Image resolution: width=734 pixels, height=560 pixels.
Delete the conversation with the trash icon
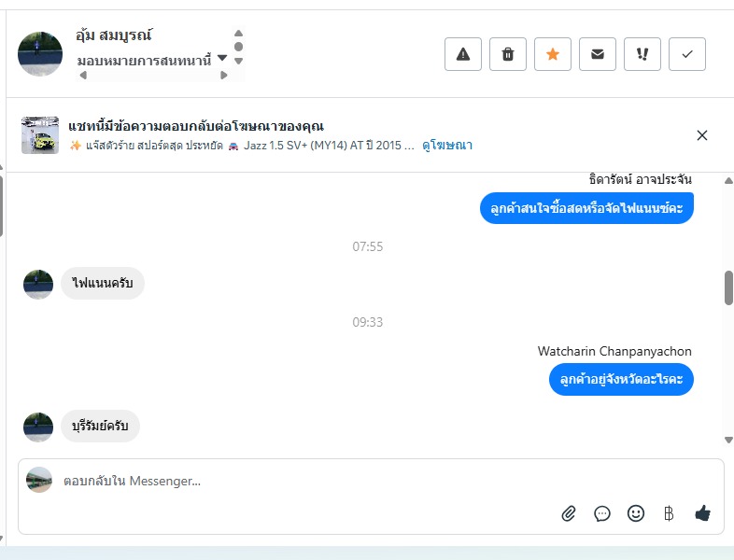(x=508, y=54)
